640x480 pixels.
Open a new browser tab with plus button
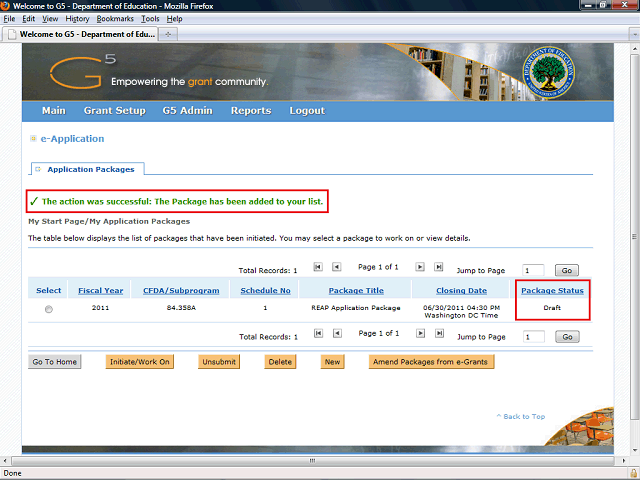point(168,34)
